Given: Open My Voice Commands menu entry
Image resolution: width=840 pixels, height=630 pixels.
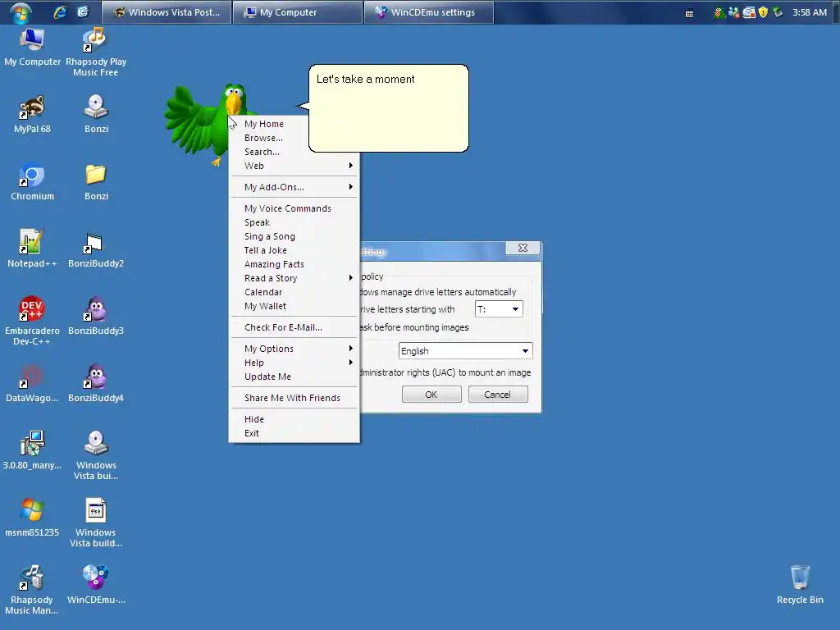Looking at the screenshot, I should [x=294, y=208].
